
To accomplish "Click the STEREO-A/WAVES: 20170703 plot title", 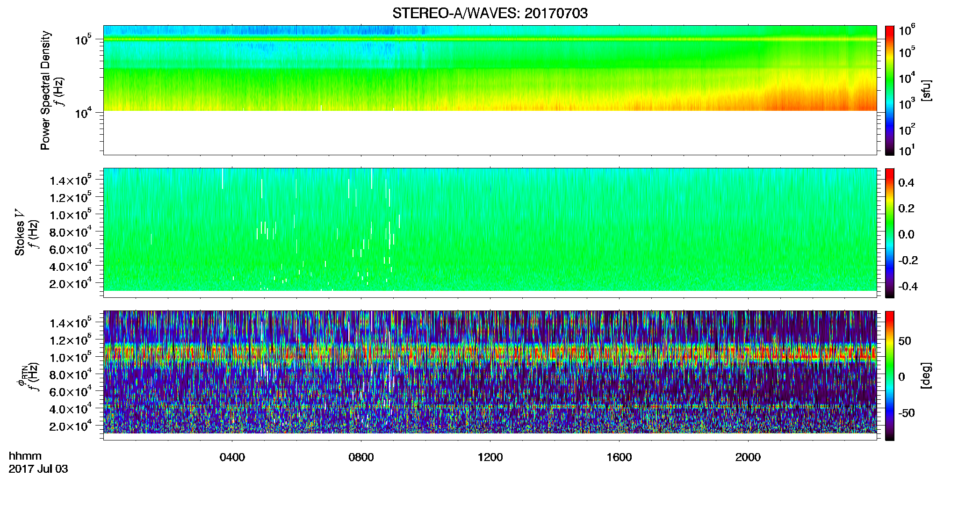I will (490, 14).
